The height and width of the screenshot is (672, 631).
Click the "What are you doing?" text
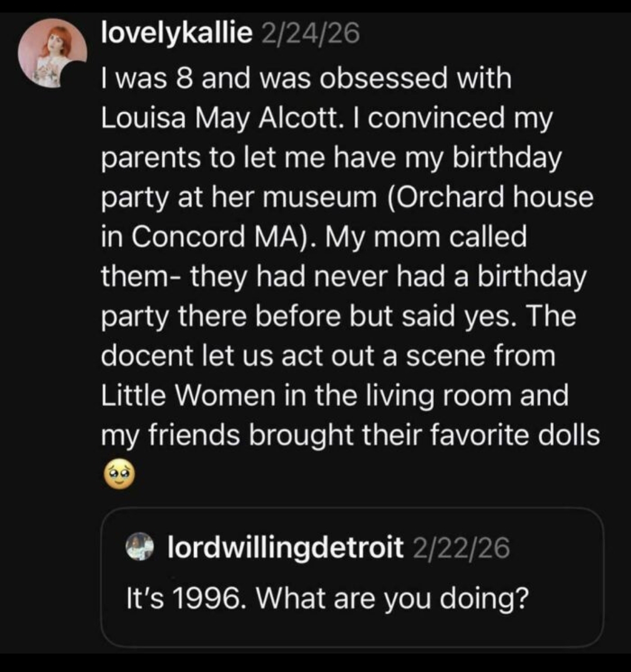(393, 598)
